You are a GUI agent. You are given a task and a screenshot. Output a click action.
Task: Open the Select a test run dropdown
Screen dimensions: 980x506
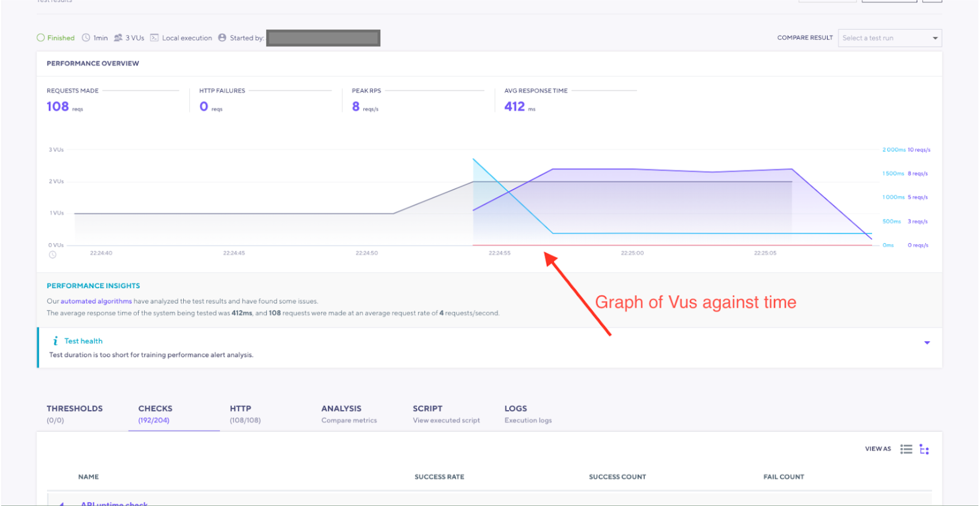[x=889, y=38]
